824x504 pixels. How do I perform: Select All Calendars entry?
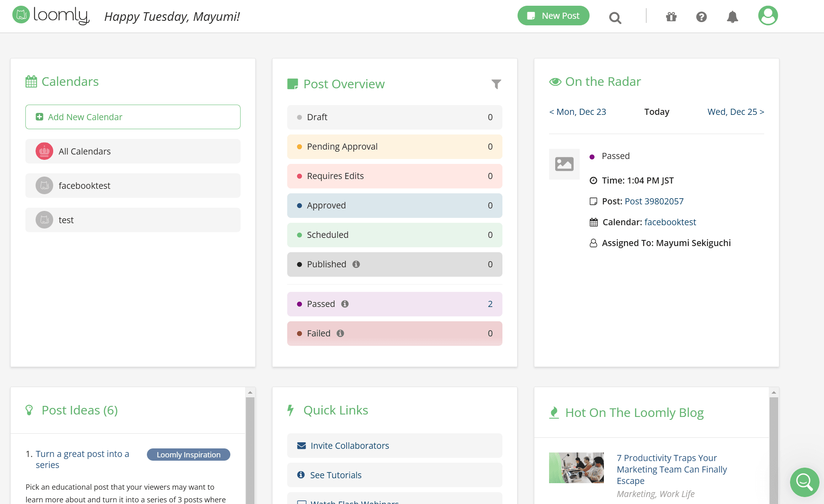click(133, 151)
